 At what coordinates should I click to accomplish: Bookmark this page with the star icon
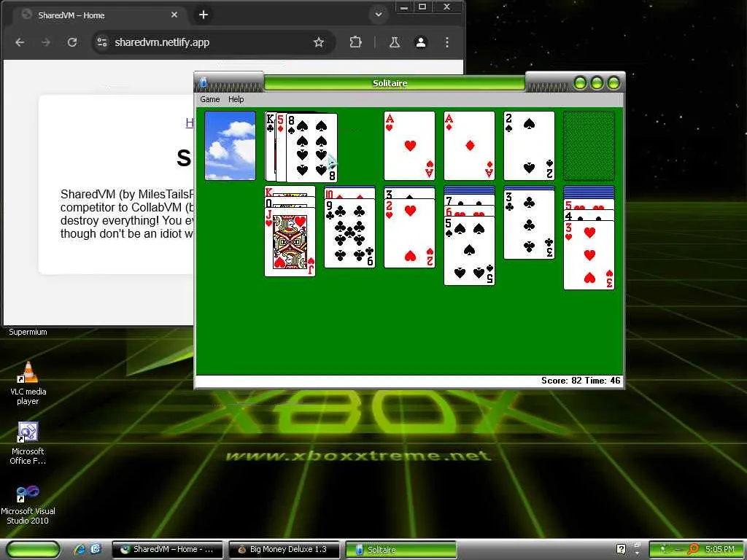tap(319, 42)
